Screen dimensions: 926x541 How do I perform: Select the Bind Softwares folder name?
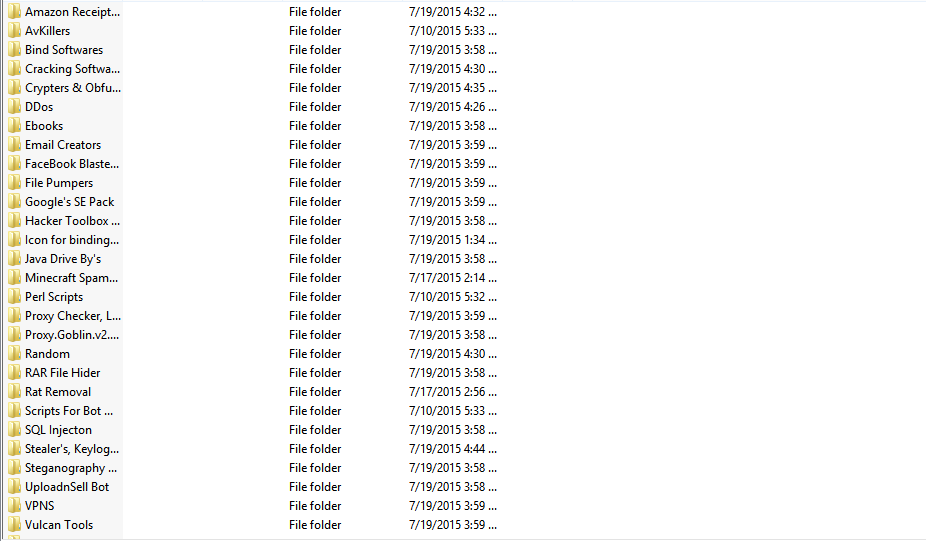pyautogui.click(x=64, y=50)
